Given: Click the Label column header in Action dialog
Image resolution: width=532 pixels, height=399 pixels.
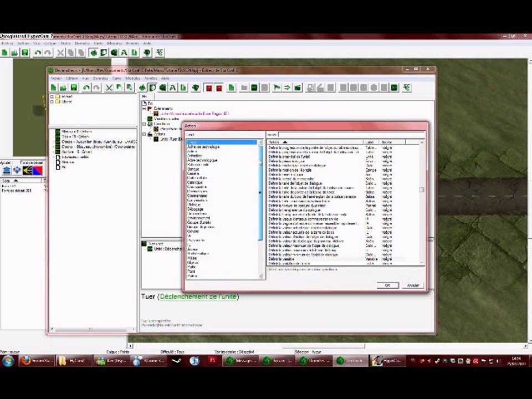Looking at the screenshot, I should 371,142.
